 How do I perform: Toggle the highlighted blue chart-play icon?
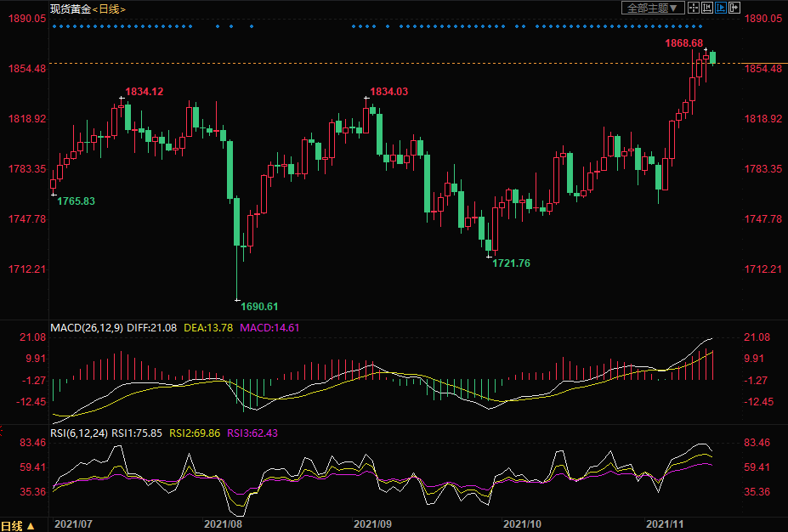721,8
